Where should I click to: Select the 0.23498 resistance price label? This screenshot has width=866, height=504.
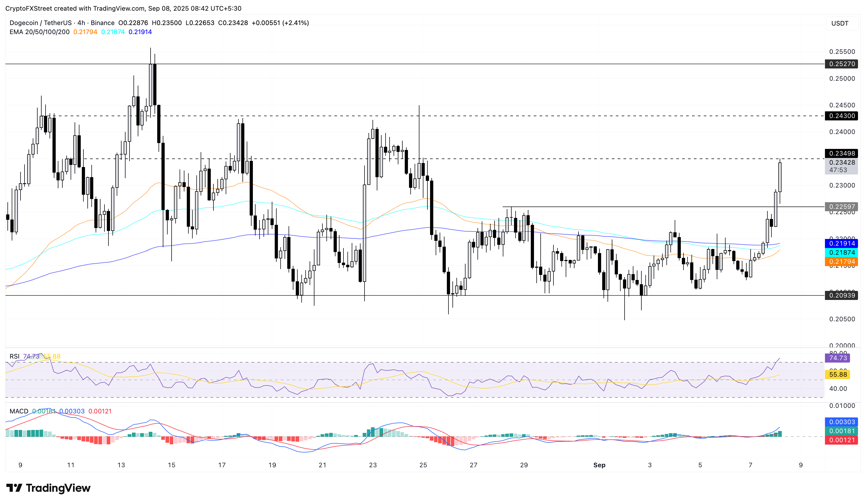click(x=841, y=153)
